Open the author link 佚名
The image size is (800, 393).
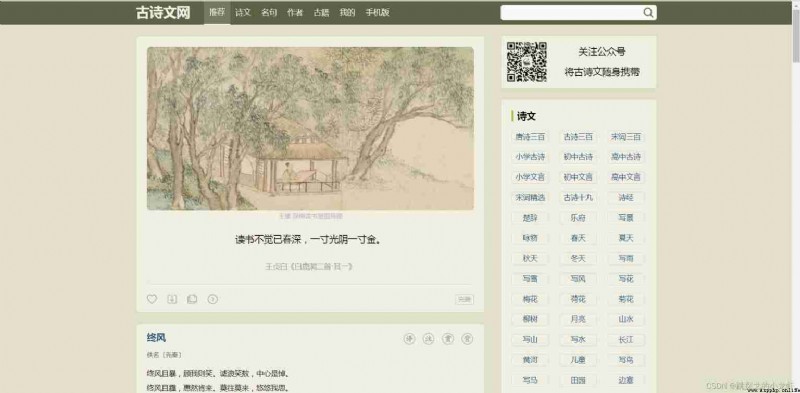point(153,355)
